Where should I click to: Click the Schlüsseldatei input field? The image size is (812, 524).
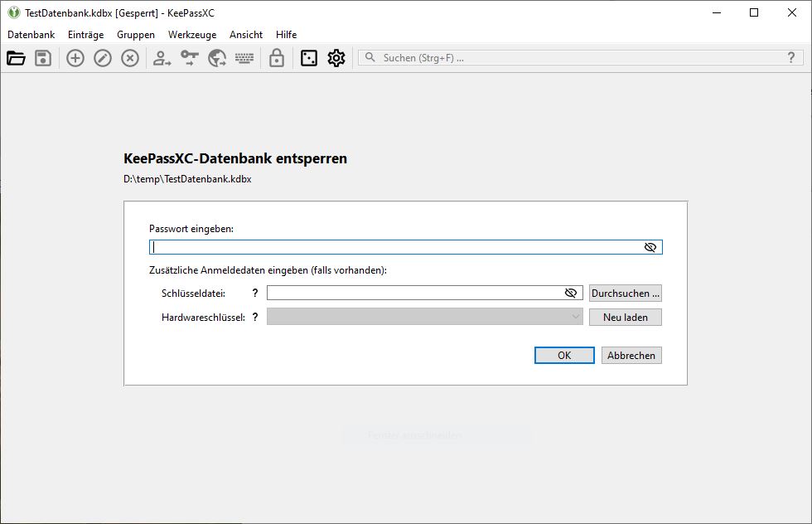point(424,293)
